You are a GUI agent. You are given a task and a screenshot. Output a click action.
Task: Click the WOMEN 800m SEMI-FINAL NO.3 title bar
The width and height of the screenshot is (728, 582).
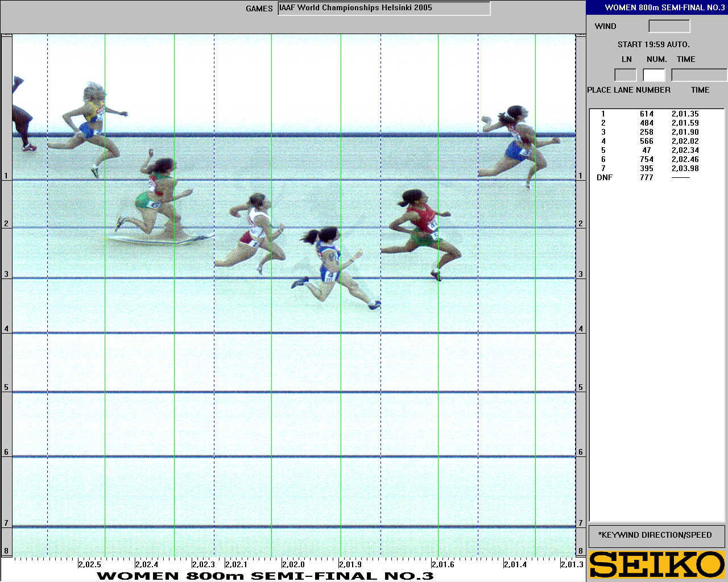click(657, 7)
